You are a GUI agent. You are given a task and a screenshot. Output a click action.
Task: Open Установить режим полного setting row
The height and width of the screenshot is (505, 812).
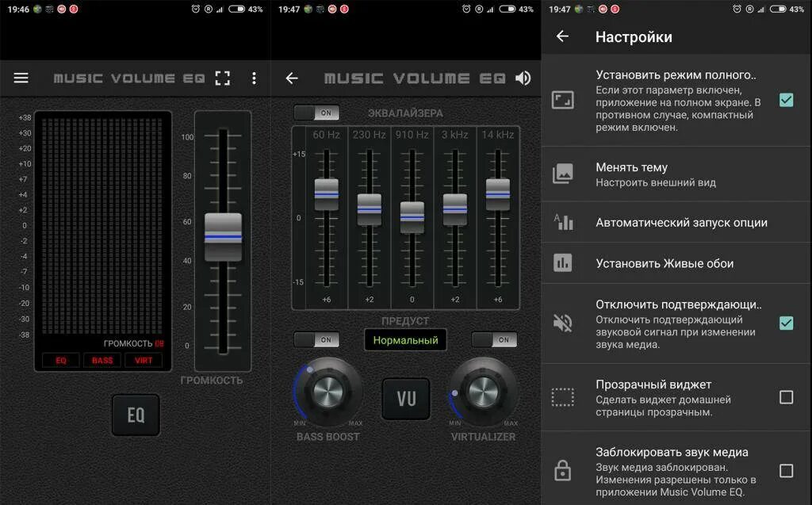point(676,100)
